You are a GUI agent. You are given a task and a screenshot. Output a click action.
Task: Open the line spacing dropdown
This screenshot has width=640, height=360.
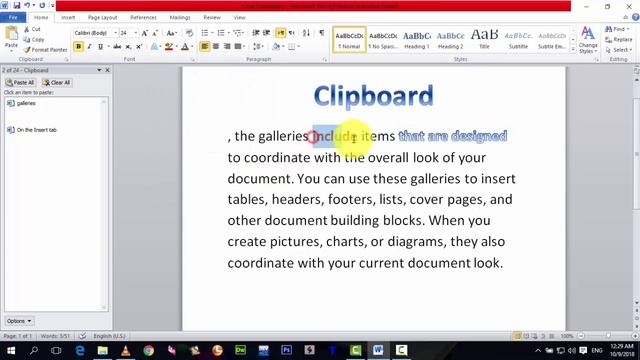tap(259, 47)
